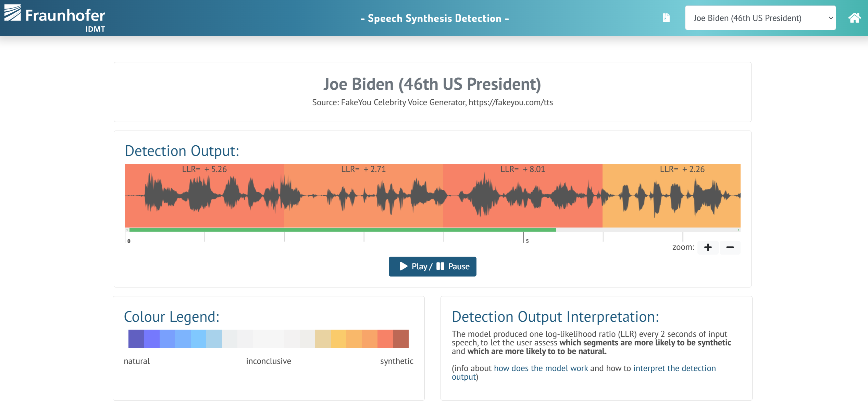Viewport: 868px width, 417px height.
Task: Click the home icon in header
Action: (x=854, y=18)
